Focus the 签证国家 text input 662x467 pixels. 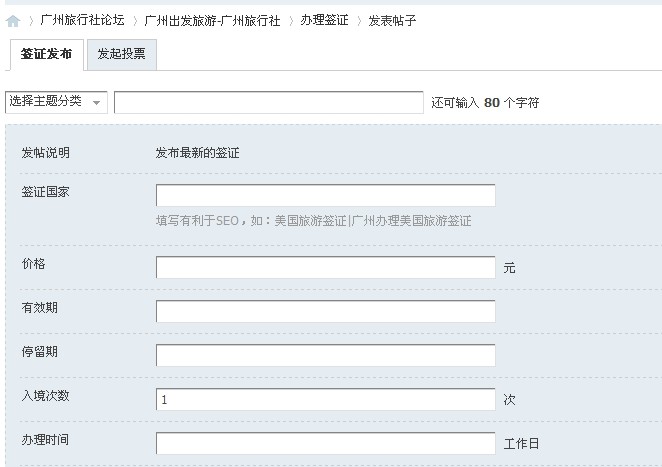pyautogui.click(x=325, y=195)
